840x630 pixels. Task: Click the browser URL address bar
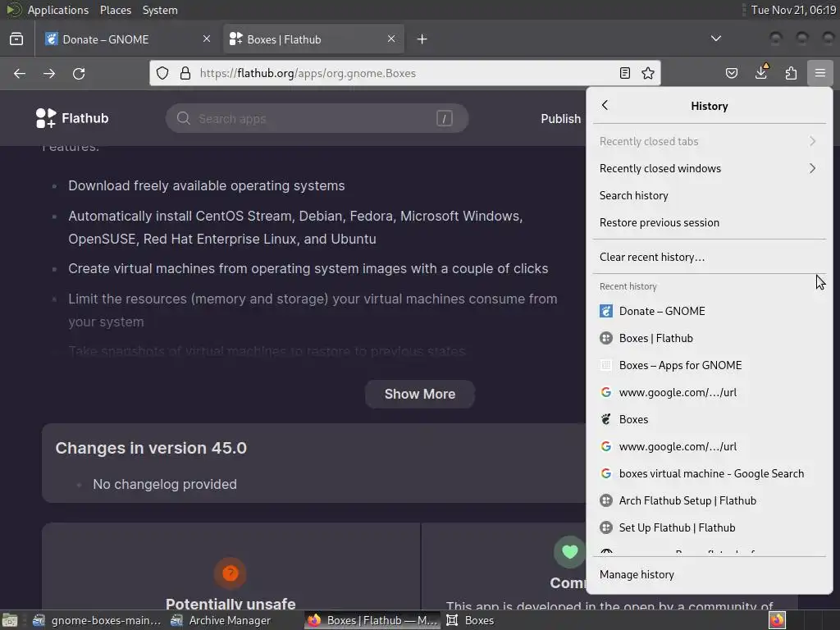coord(404,73)
